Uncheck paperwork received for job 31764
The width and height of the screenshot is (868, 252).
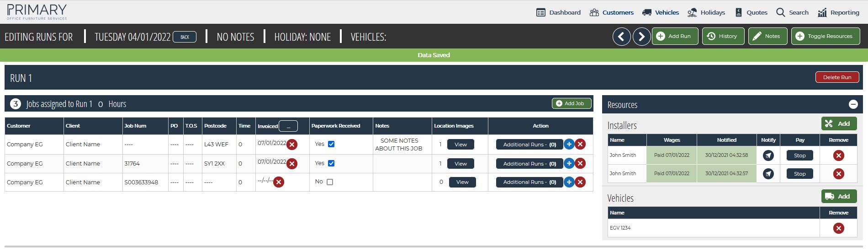coord(331,163)
